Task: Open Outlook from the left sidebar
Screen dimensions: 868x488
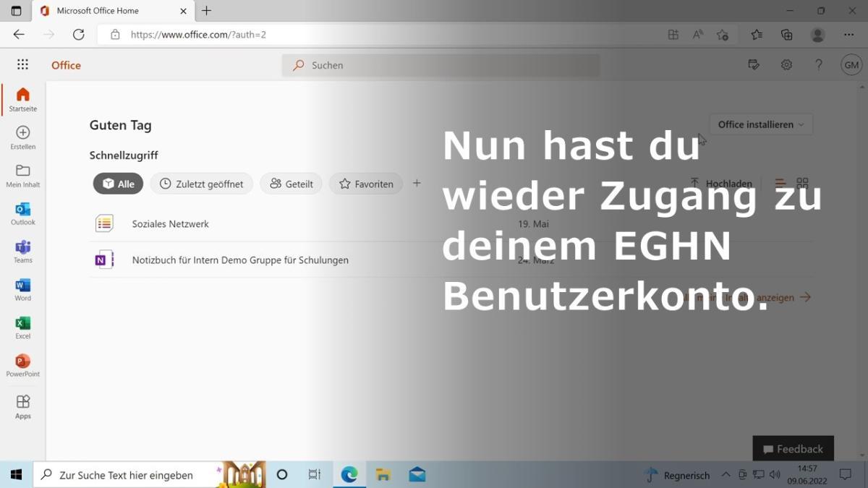Action: pos(22,214)
